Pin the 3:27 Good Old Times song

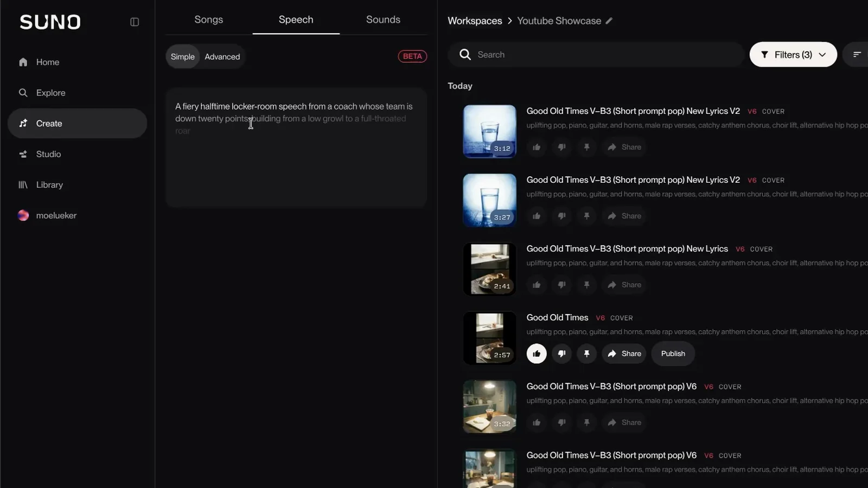(x=586, y=216)
